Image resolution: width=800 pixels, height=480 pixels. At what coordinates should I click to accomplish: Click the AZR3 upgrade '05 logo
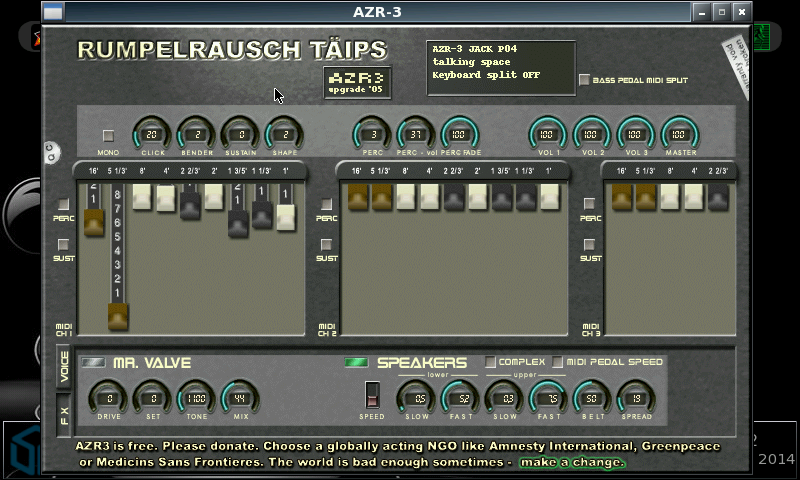pos(357,82)
